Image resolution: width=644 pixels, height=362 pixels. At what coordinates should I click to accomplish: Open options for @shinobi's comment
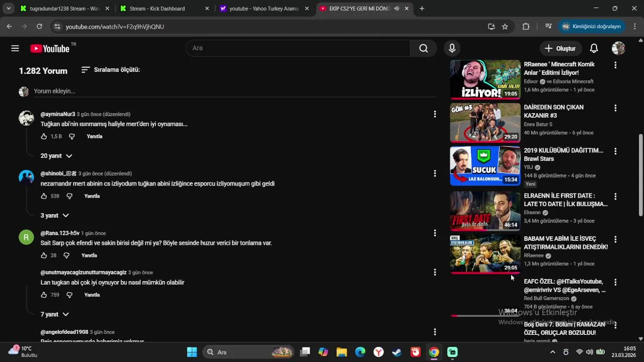click(435, 173)
